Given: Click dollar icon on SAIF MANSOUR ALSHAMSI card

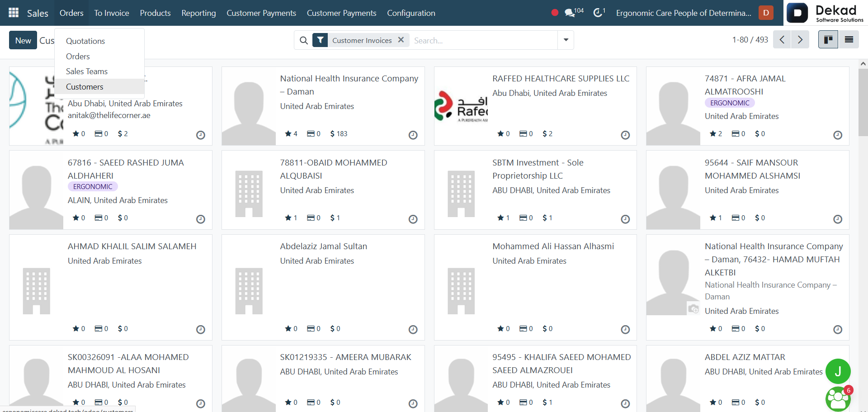Looking at the screenshot, I should coord(757,218).
